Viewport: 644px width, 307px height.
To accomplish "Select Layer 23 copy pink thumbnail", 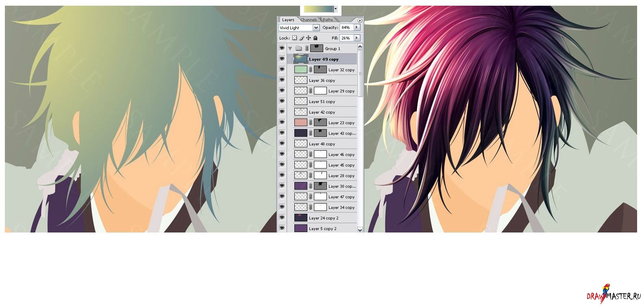I will click(301, 123).
